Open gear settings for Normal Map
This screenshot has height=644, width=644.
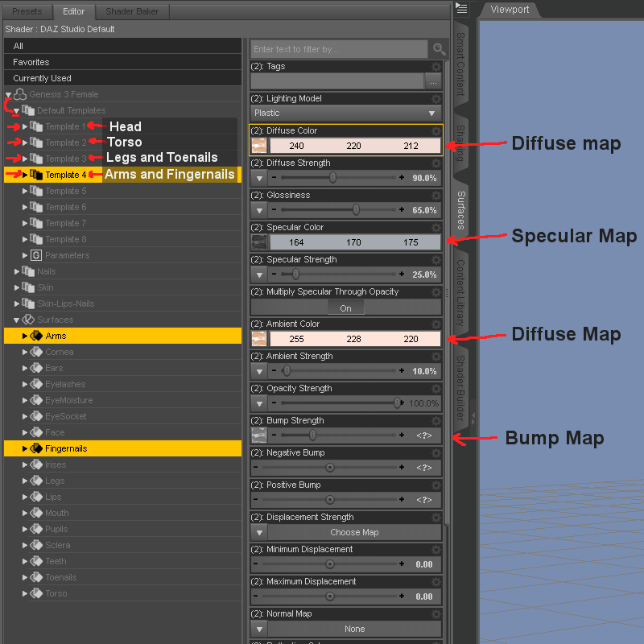(x=436, y=614)
